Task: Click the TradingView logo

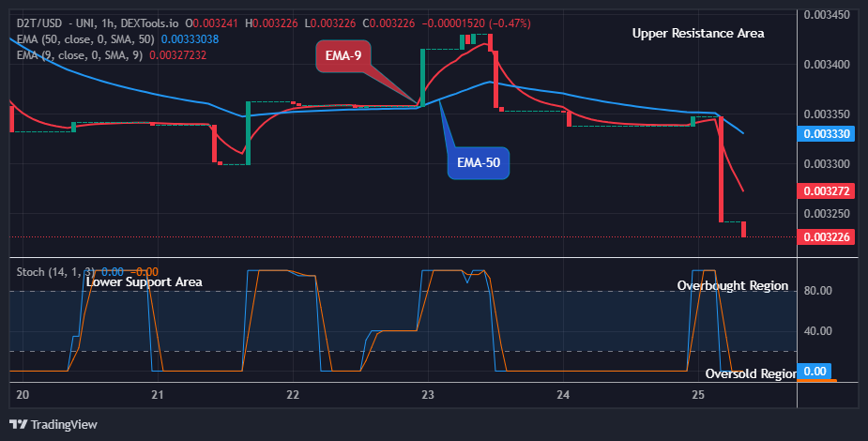Action: [x=53, y=424]
